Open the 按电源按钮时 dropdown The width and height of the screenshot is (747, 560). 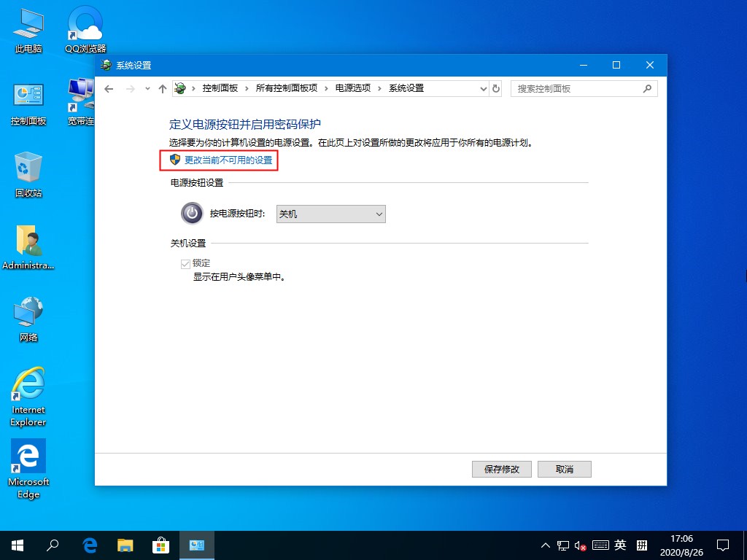point(330,214)
